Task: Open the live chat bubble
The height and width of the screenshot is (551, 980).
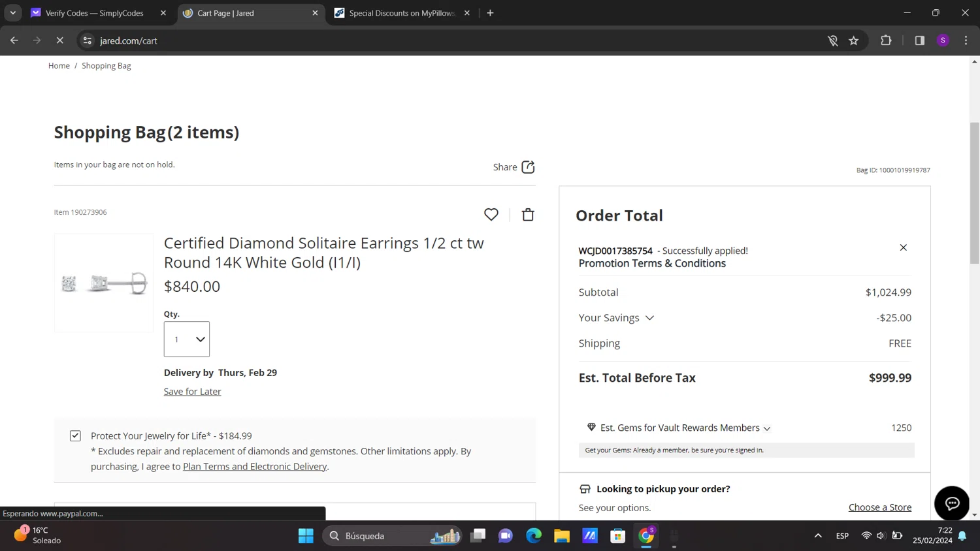Action: point(952,503)
